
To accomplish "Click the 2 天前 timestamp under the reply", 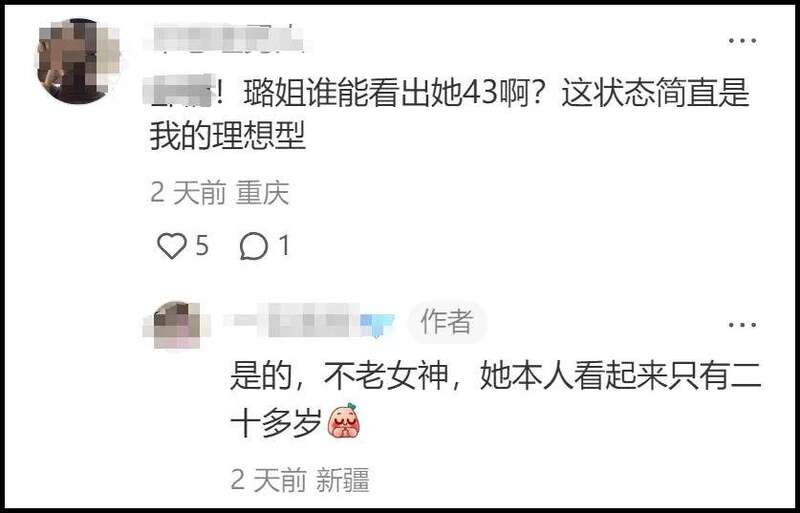I will [x=268, y=480].
